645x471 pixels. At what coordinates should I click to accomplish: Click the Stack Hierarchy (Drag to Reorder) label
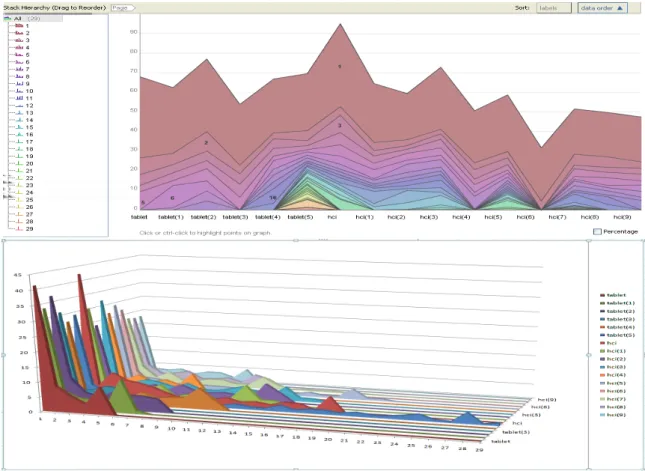(x=55, y=8)
